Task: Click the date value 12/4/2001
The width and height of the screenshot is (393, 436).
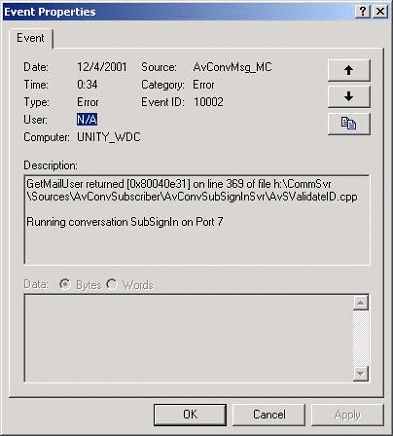Action: point(102,67)
